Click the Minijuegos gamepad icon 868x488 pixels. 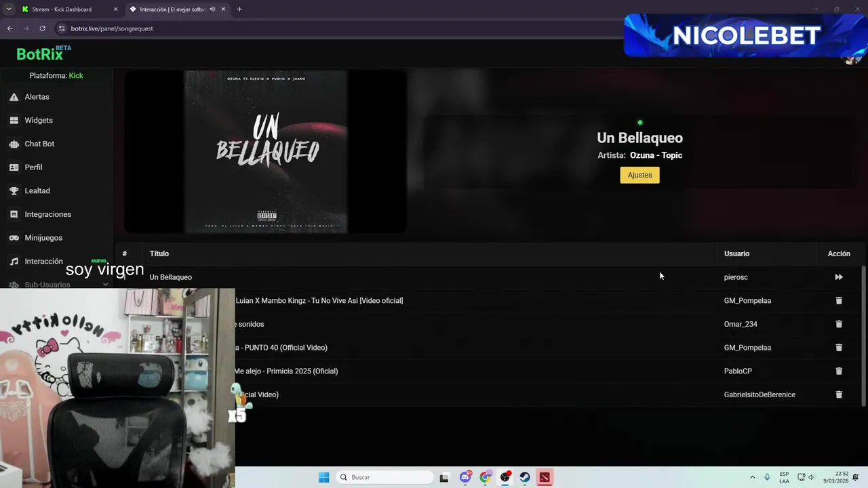tap(14, 238)
